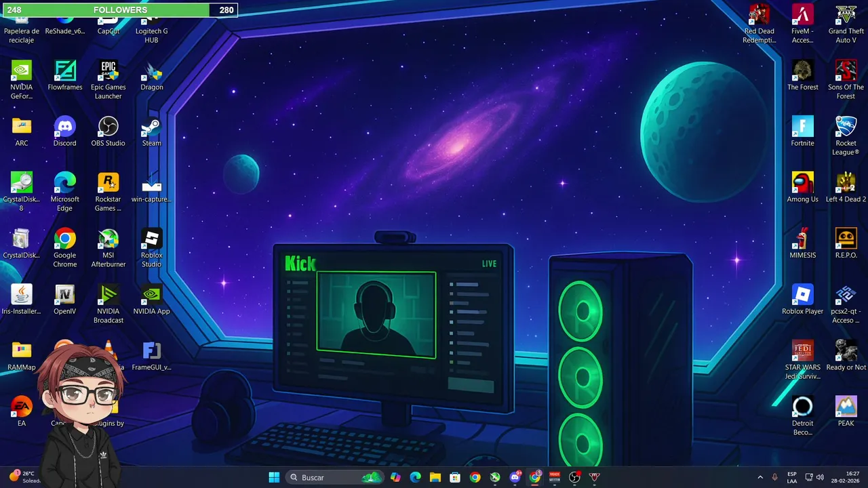
Task: Open the ARC folder on the desktop
Action: [22, 131]
